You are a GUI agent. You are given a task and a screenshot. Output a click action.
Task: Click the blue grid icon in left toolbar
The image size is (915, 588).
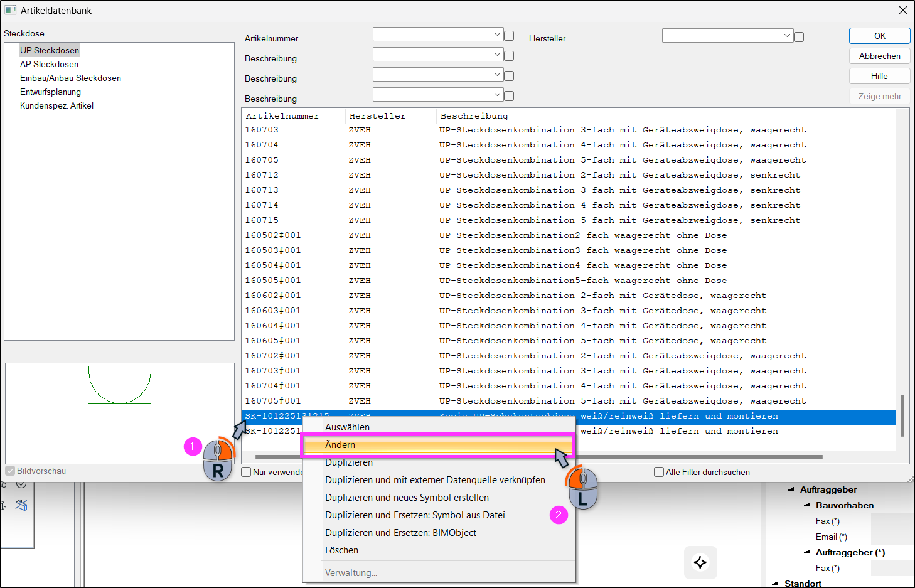(x=21, y=505)
